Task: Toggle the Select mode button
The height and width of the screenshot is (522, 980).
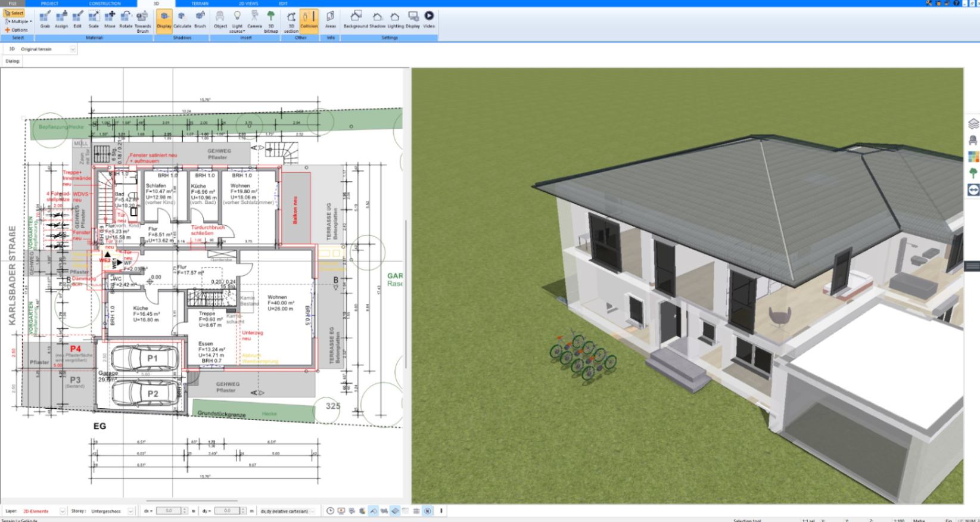Action: (14, 13)
